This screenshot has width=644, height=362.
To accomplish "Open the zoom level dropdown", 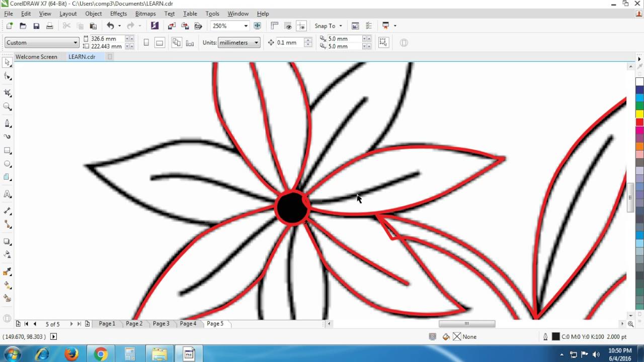I will tap(245, 26).
